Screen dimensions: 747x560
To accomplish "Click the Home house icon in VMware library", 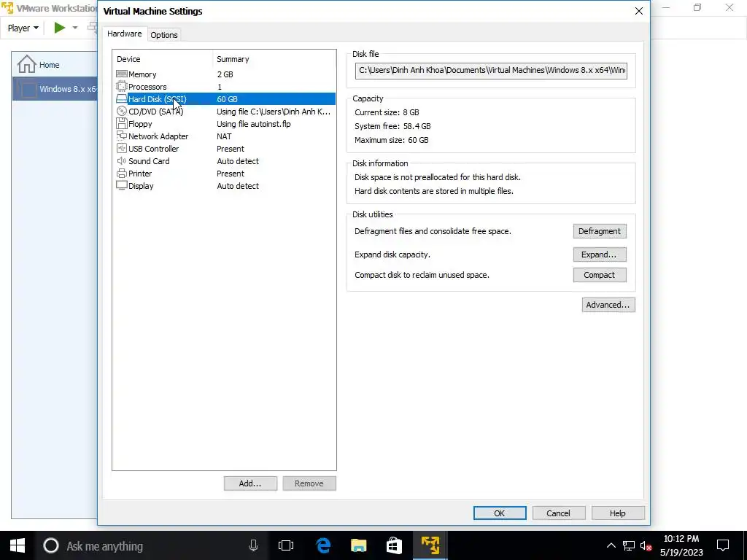I will [27, 64].
